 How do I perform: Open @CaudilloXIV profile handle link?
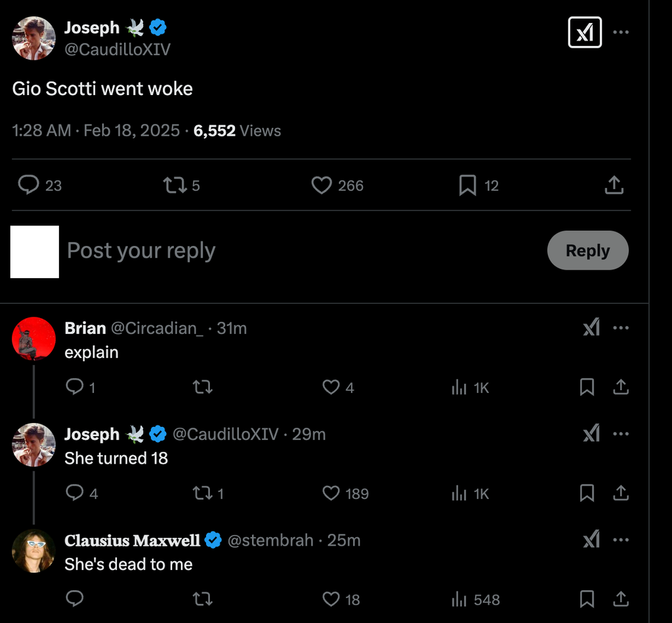[x=117, y=50]
